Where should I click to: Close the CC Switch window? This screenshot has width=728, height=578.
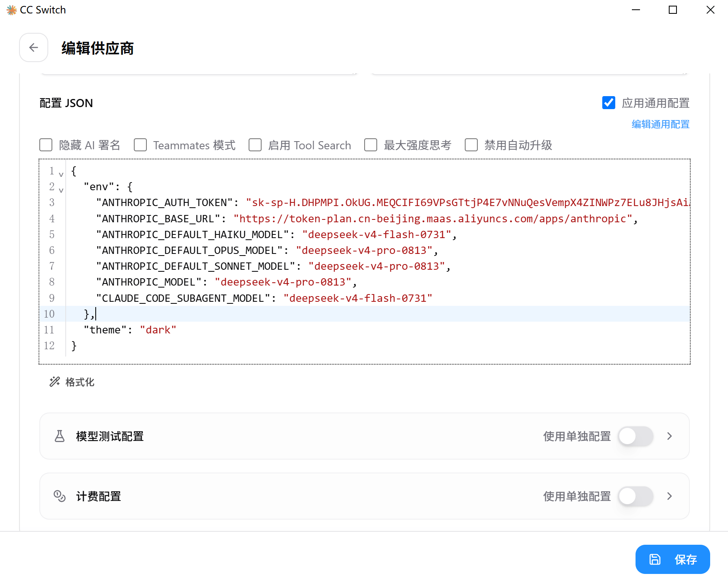coord(711,10)
